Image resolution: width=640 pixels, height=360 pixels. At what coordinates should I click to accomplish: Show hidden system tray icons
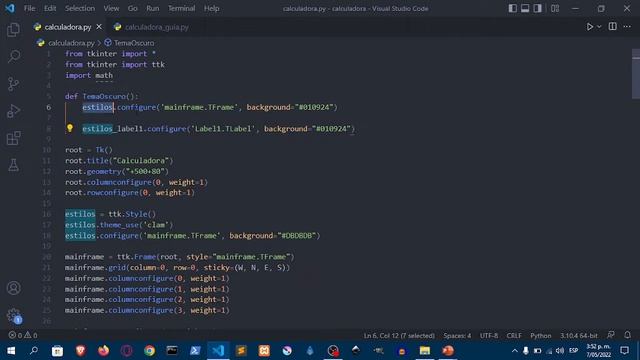[515, 351]
